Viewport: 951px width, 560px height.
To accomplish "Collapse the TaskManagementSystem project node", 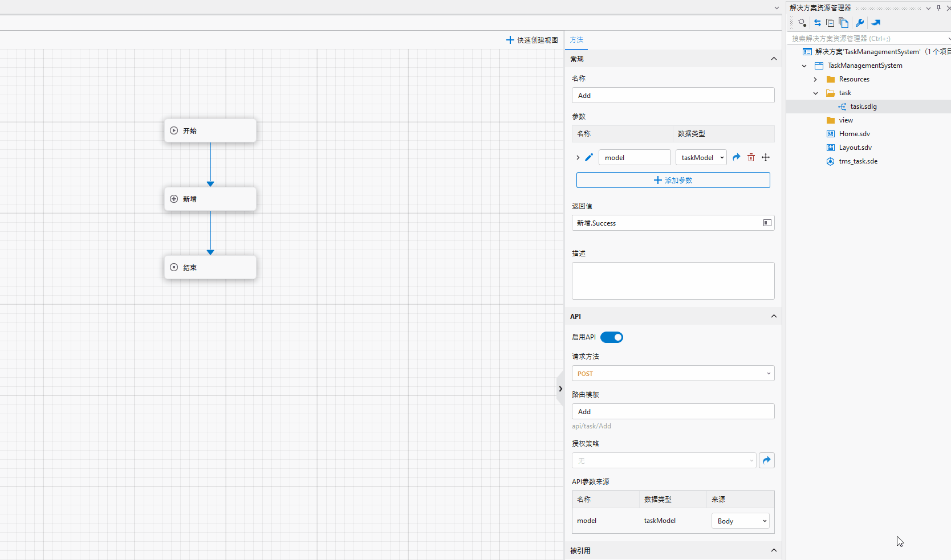I will point(804,66).
